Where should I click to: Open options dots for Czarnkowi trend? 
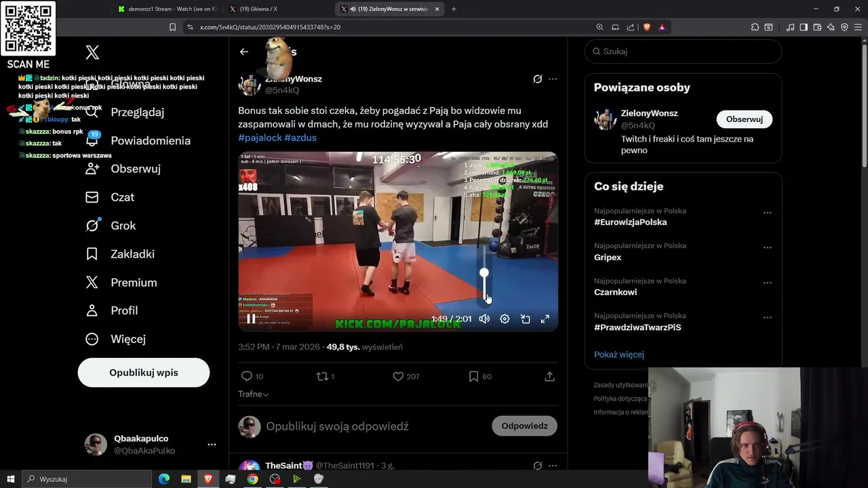tap(768, 283)
